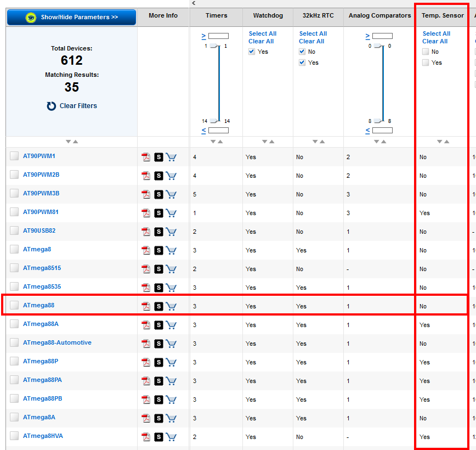This screenshot has height=450, width=476.
Task: Uncheck the 32kHz RTC No filter
Action: [x=302, y=52]
